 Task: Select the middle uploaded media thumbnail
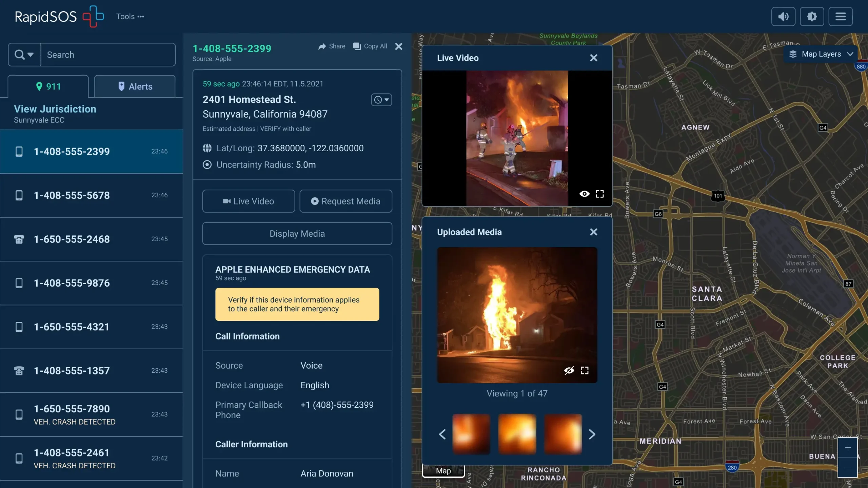[517, 434]
